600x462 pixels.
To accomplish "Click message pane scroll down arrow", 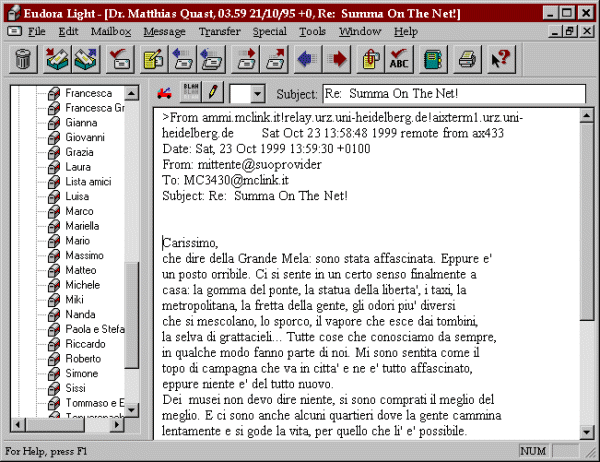I will pos(586,432).
